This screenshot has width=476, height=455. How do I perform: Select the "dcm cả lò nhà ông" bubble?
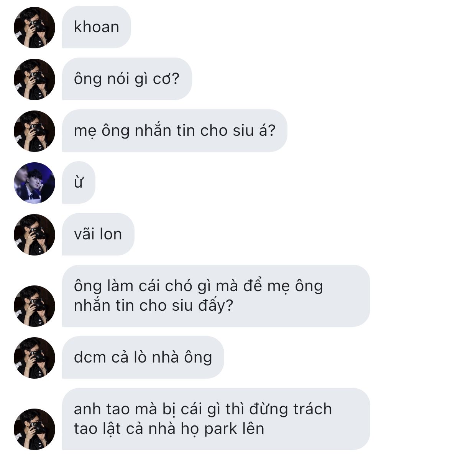[x=143, y=358]
